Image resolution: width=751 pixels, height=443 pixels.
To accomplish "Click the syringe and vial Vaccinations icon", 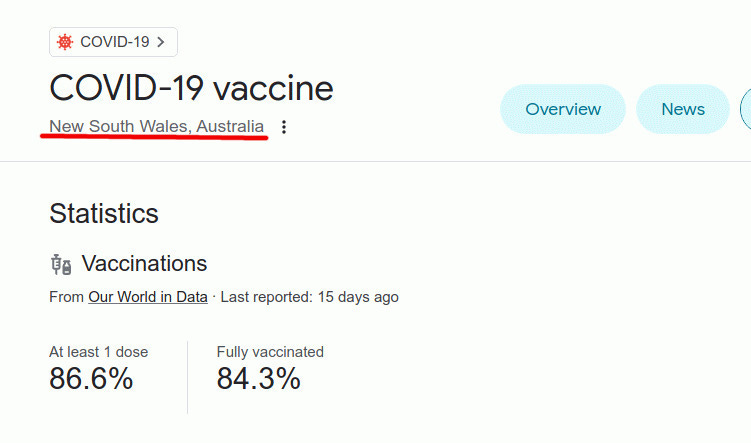I will [61, 264].
